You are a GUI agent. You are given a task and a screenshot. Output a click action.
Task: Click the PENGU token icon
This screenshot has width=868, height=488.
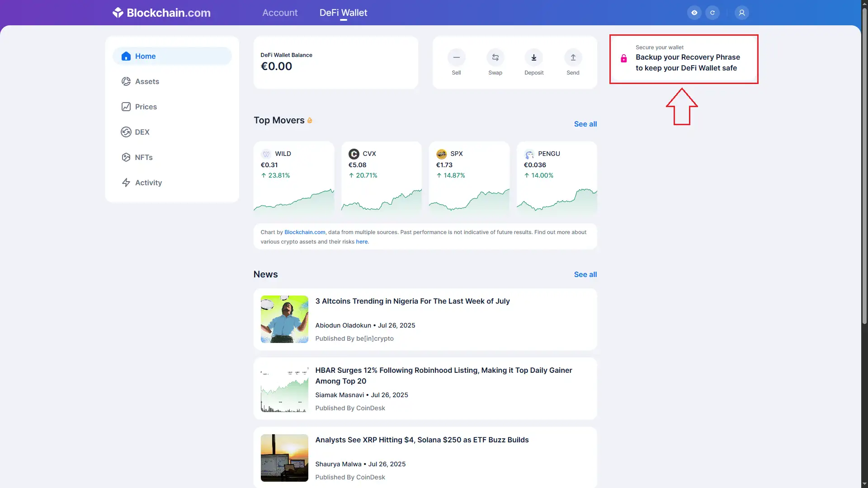click(x=529, y=154)
